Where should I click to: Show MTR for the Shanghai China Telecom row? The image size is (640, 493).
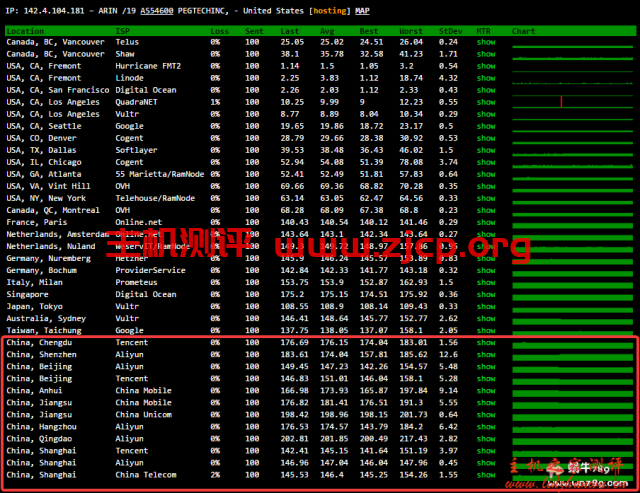tap(486, 475)
